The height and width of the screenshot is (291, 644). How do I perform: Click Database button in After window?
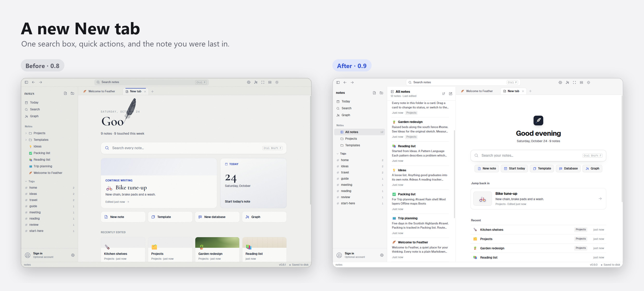568,168
